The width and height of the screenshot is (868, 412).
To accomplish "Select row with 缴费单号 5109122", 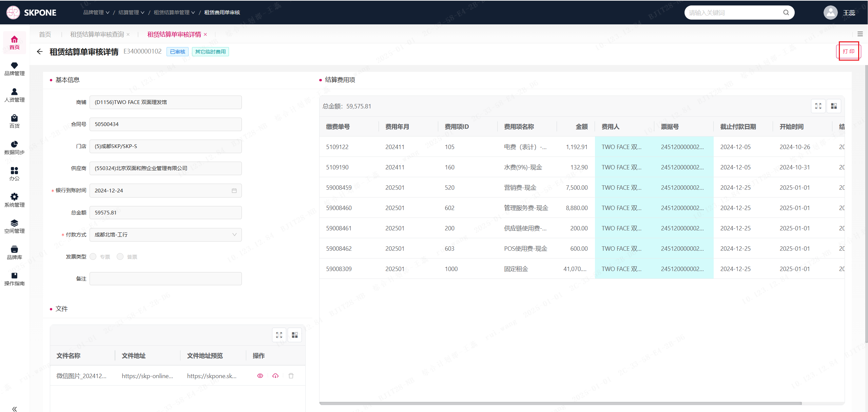I will point(582,147).
